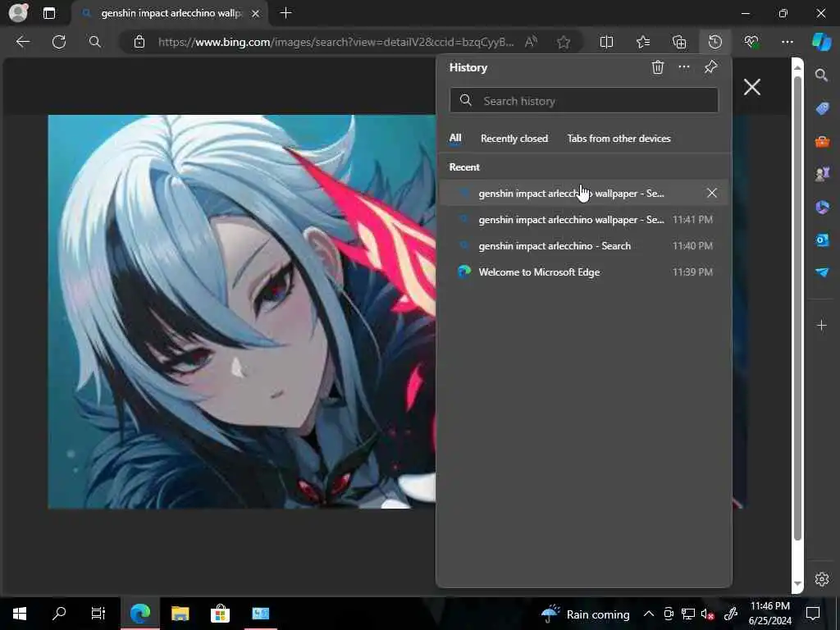Image resolution: width=840 pixels, height=630 pixels.
Task: Close the genshin impact arlecchino tab
Action: click(x=256, y=13)
